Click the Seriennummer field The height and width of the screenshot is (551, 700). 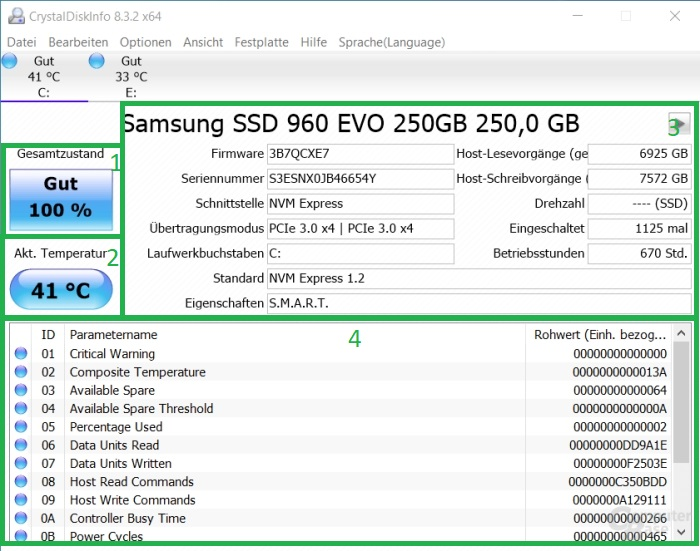coord(359,179)
